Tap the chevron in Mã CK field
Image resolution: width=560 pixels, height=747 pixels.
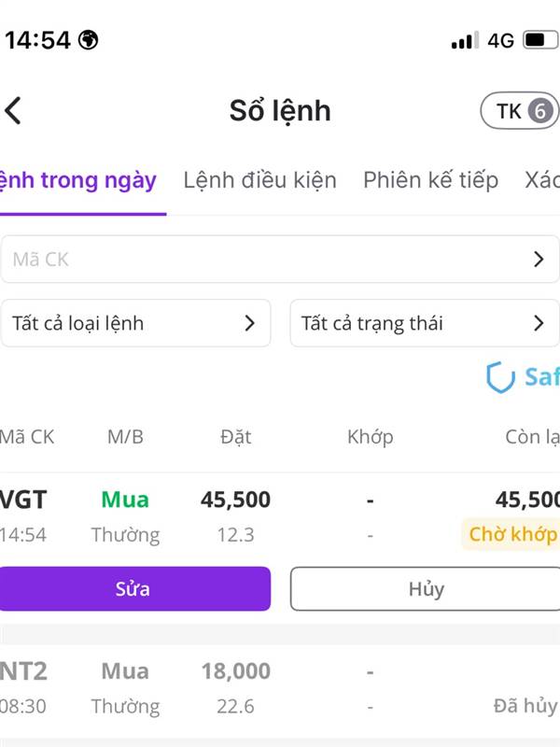[539, 260]
